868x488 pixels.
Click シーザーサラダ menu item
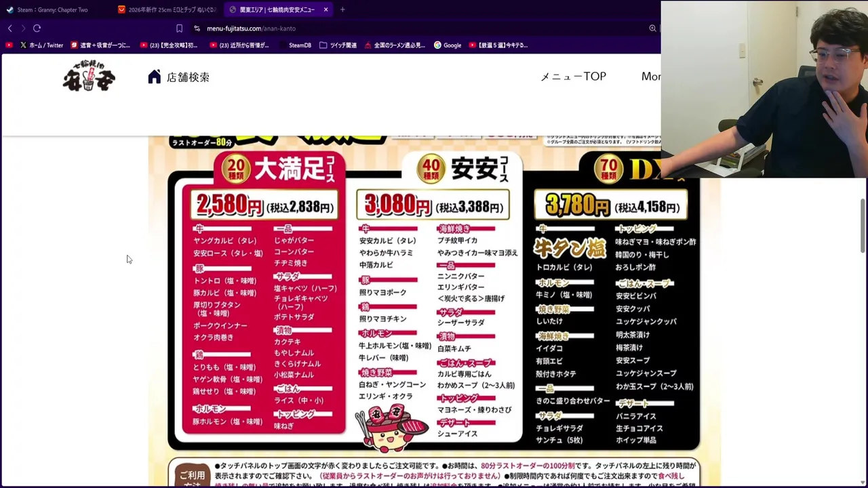coord(461,323)
